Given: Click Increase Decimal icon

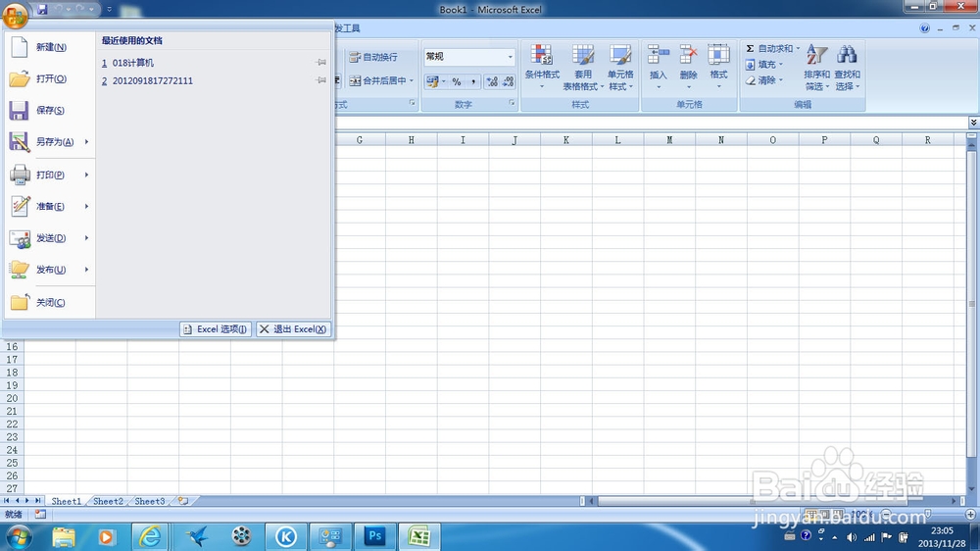Looking at the screenshot, I should (x=492, y=81).
